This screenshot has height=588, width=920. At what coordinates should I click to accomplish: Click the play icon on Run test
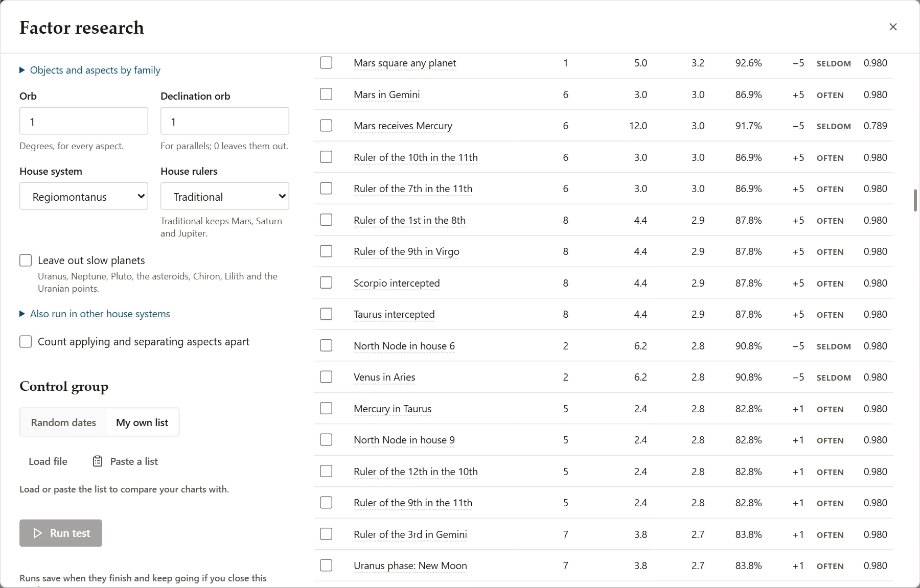[x=37, y=533]
